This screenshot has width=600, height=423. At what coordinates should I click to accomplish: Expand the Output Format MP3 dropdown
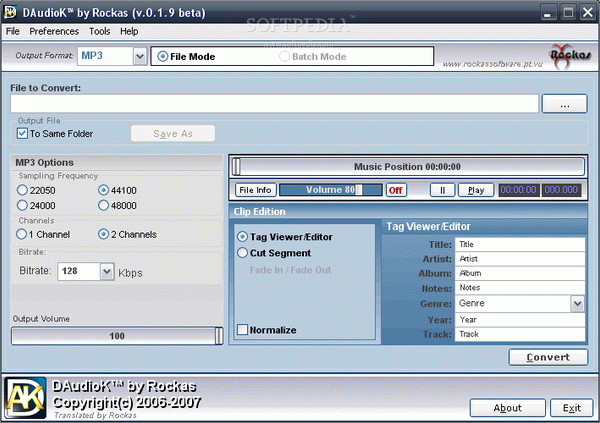pos(140,56)
